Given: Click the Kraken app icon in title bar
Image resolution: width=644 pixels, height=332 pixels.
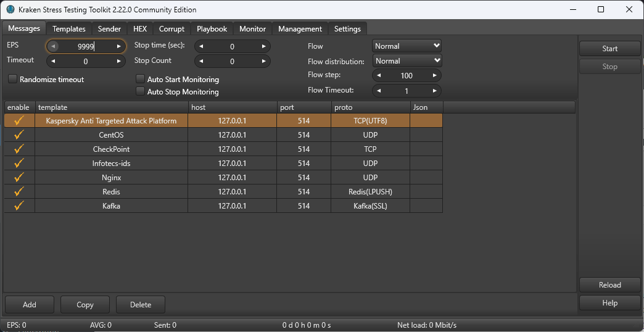Looking at the screenshot, I should [10, 9].
